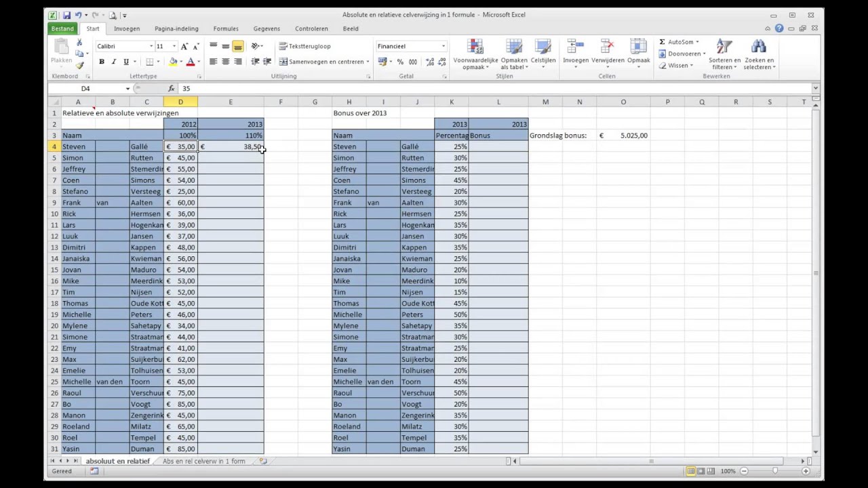This screenshot has width=868, height=488.
Task: Open the Samenvoegen en centreren dropdown arrow
Action: (368, 62)
